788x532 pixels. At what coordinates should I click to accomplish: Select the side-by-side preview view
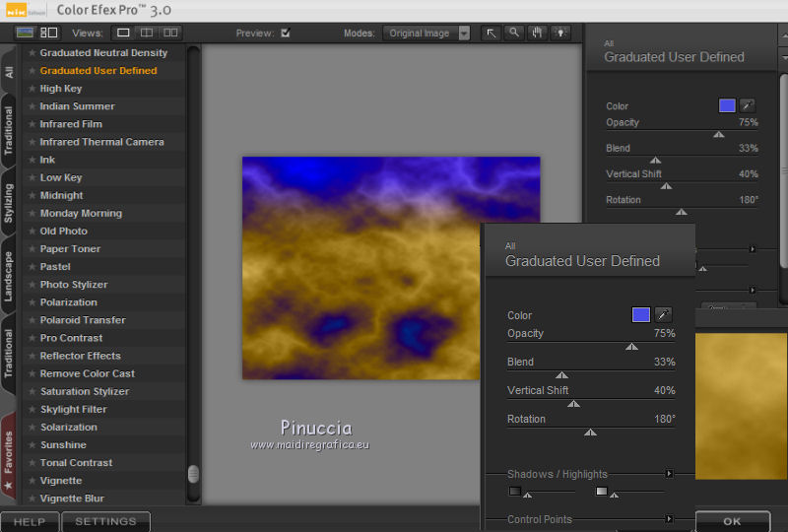(170, 33)
